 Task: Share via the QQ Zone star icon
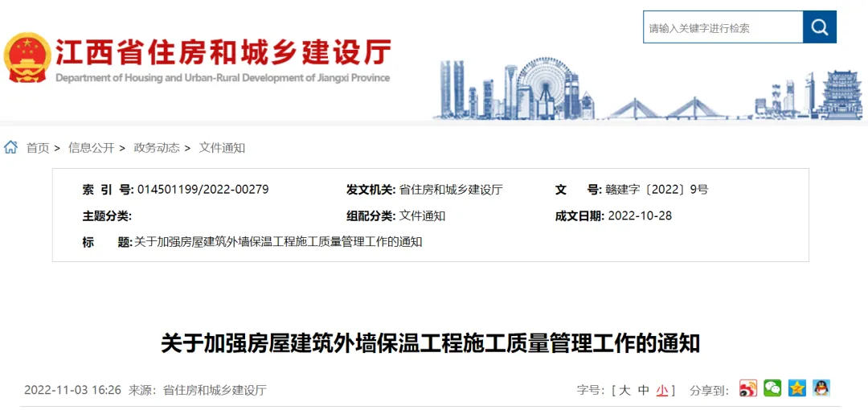796,388
